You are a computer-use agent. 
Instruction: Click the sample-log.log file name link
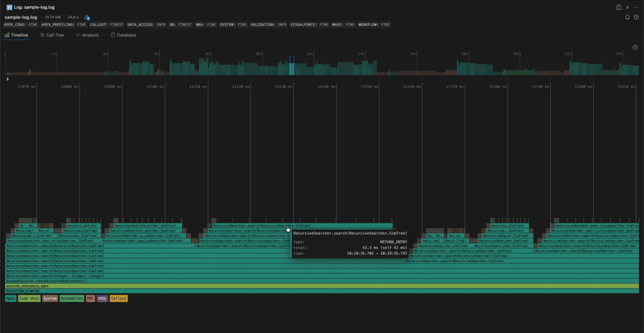point(21,17)
